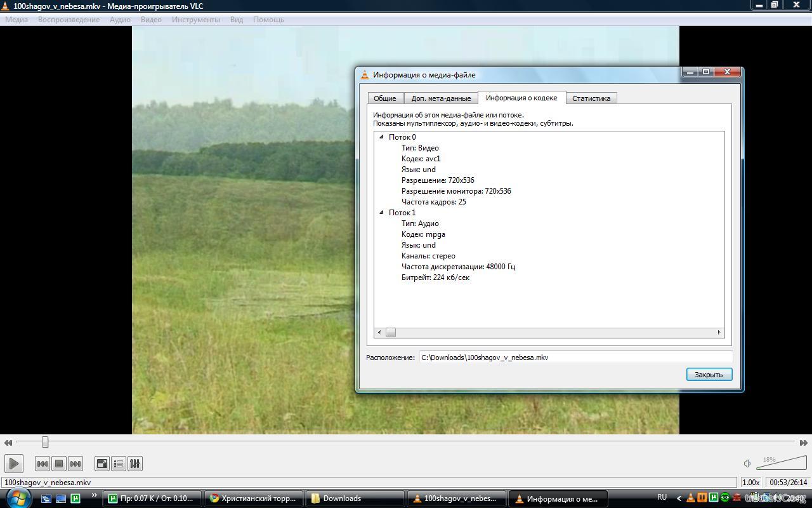Open the Downloads folder in taskbar
This screenshot has width=812, height=508.
coord(355,498)
